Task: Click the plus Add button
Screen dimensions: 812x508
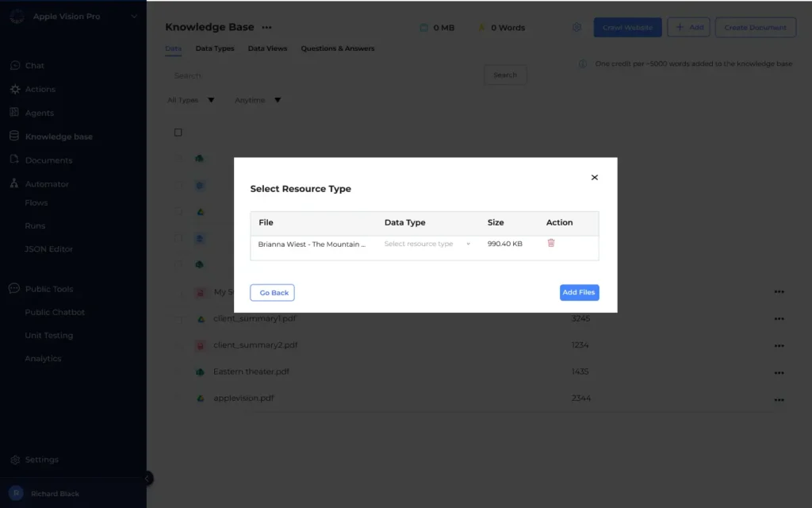Action: [689, 27]
